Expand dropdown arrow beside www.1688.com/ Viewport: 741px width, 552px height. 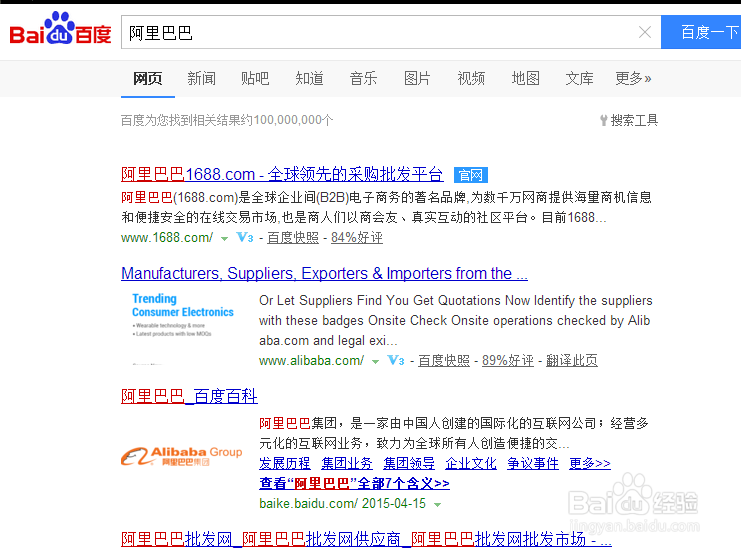click(225, 239)
